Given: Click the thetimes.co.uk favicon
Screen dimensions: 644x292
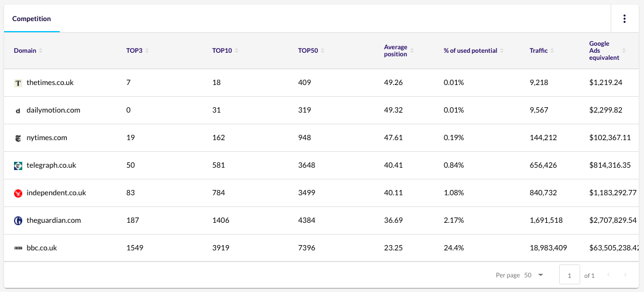Looking at the screenshot, I should coord(18,83).
